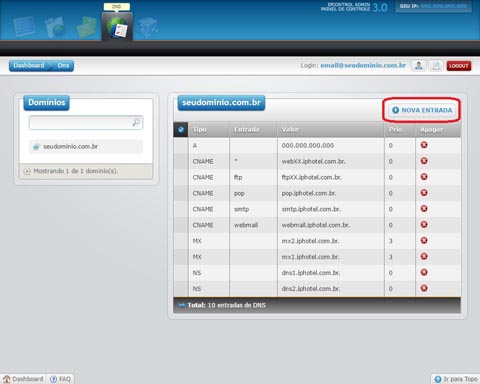Select the Dns breadcrumb item
The width and height of the screenshot is (480, 384).
(63, 66)
